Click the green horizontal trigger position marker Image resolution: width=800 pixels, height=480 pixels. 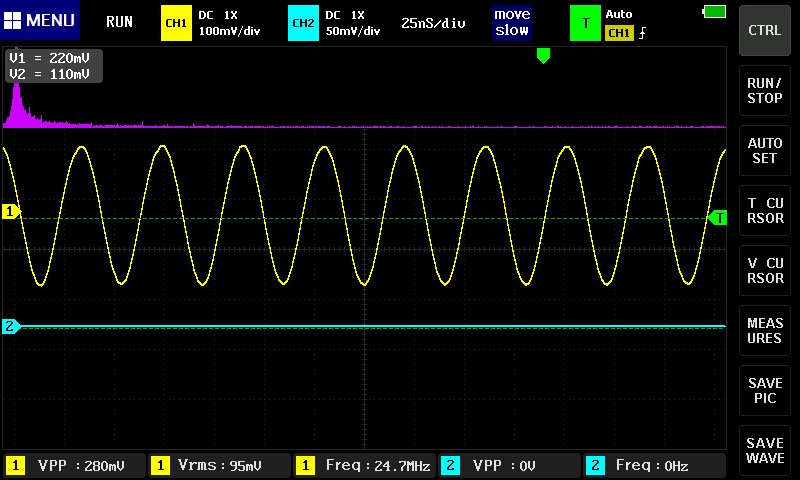click(543, 56)
